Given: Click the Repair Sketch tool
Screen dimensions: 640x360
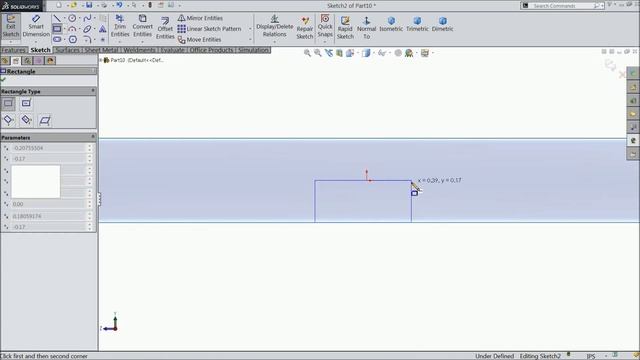Looking at the screenshot, I should 305,28.
